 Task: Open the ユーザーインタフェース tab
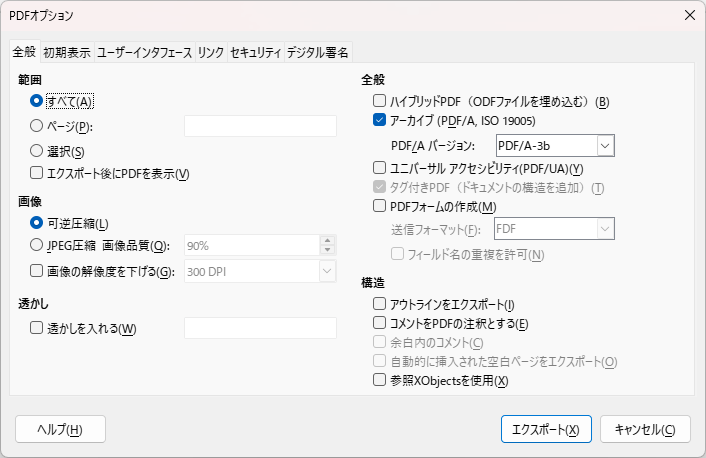coord(145,53)
